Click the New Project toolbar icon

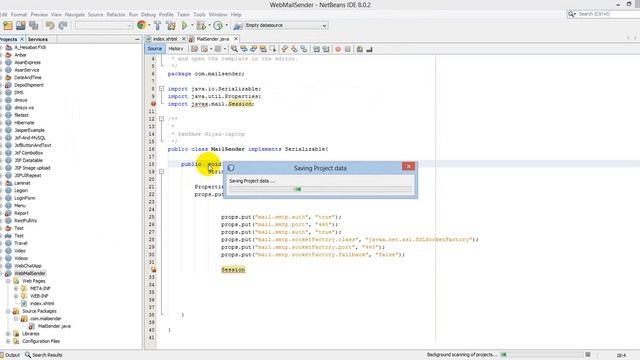(8, 25)
